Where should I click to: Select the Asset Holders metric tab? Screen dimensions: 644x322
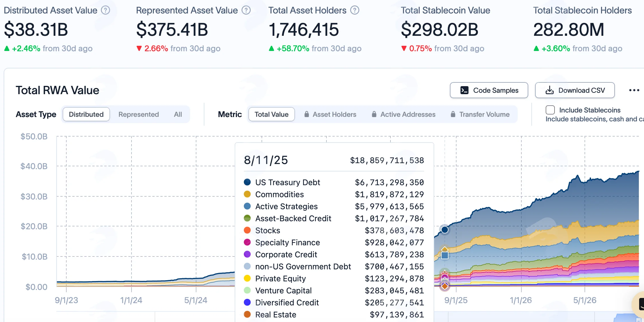[x=330, y=114]
